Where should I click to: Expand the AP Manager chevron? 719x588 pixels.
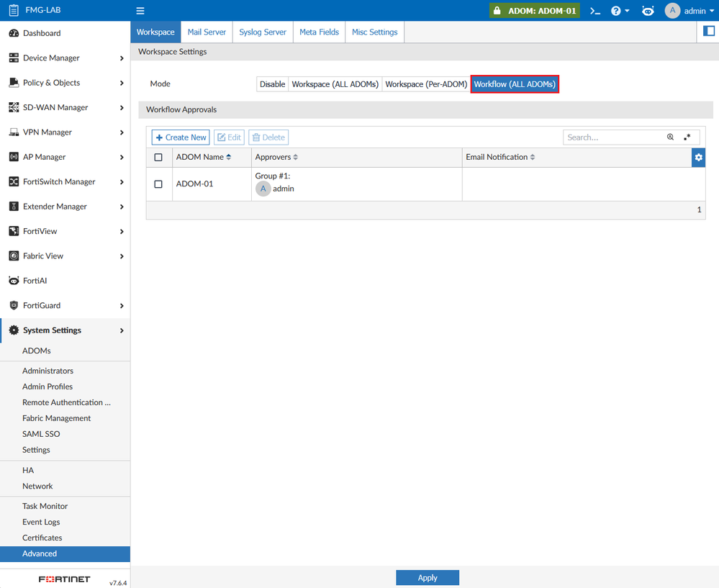point(122,158)
